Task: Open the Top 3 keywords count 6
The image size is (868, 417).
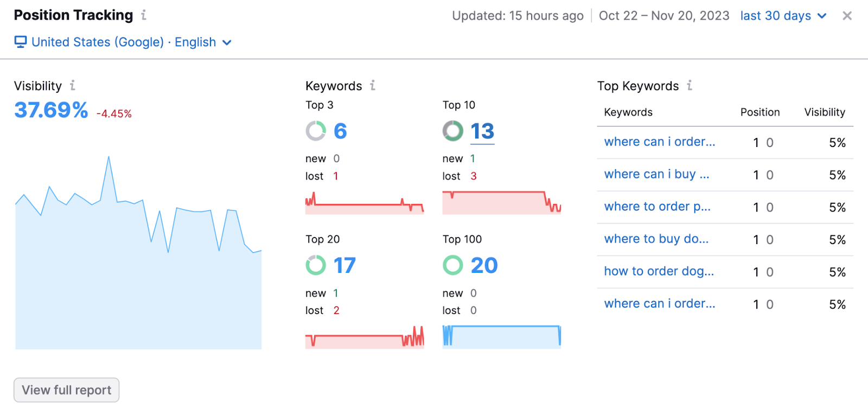Action: pos(340,131)
